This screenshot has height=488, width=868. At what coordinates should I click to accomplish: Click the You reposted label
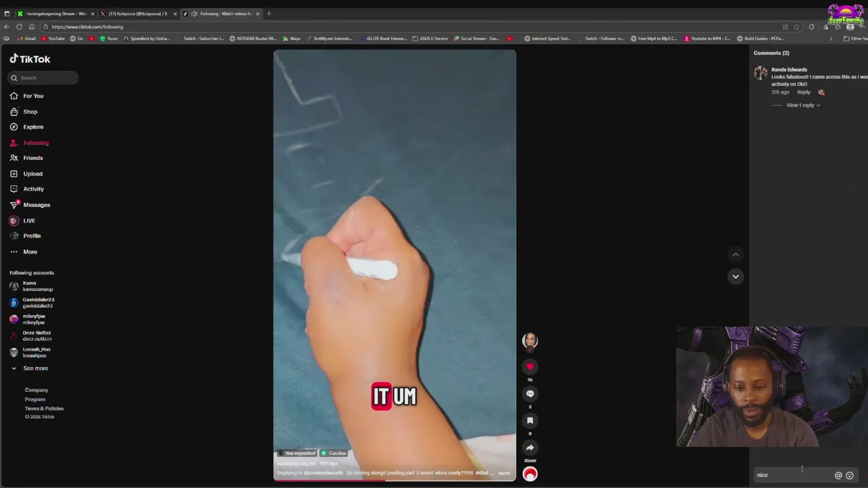coord(297,453)
